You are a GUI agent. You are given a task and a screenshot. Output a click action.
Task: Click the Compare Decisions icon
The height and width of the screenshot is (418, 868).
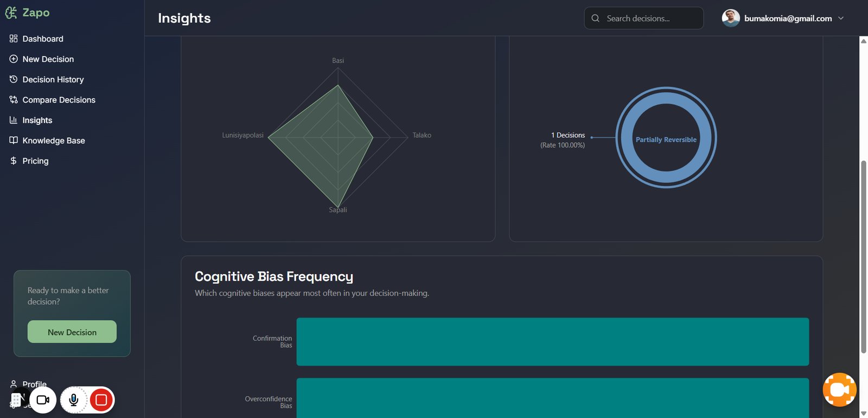[x=14, y=100]
